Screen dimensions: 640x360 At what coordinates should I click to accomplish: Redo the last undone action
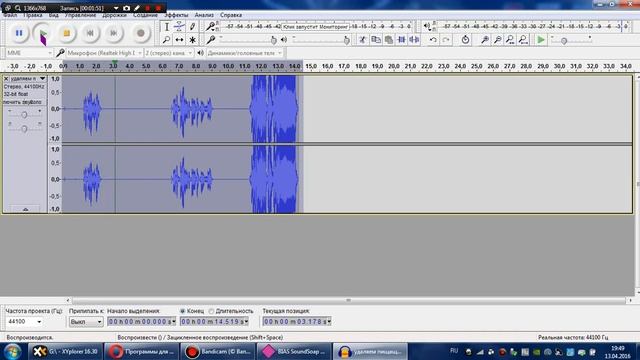click(x=446, y=40)
